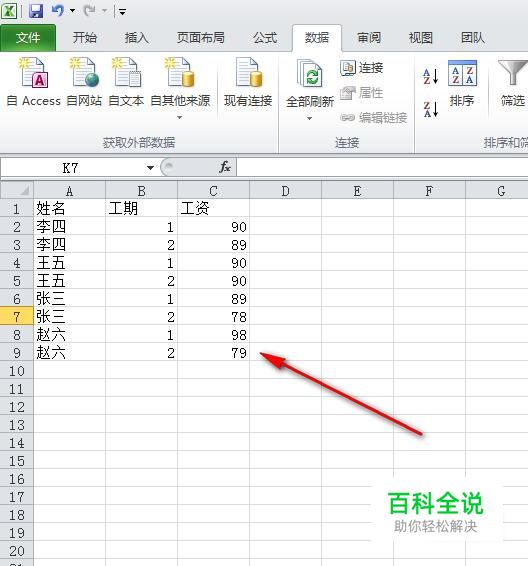Select column A header
Image resolution: width=528 pixels, height=566 pixels.
click(70, 191)
